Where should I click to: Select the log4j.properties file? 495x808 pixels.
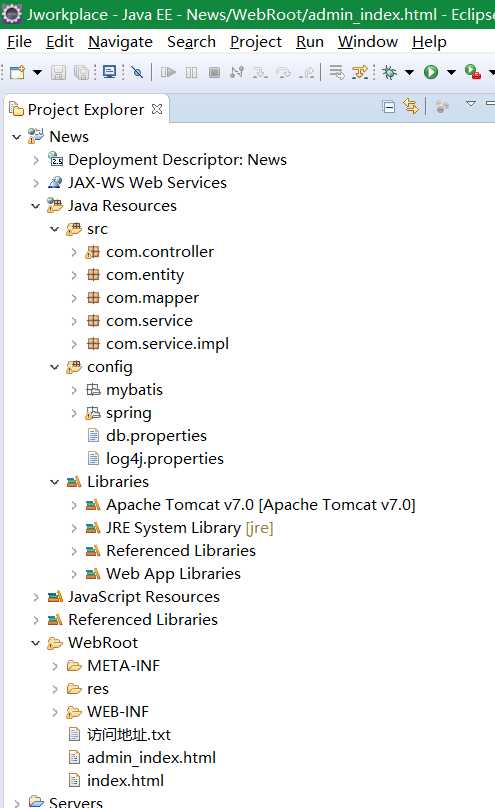(x=164, y=459)
